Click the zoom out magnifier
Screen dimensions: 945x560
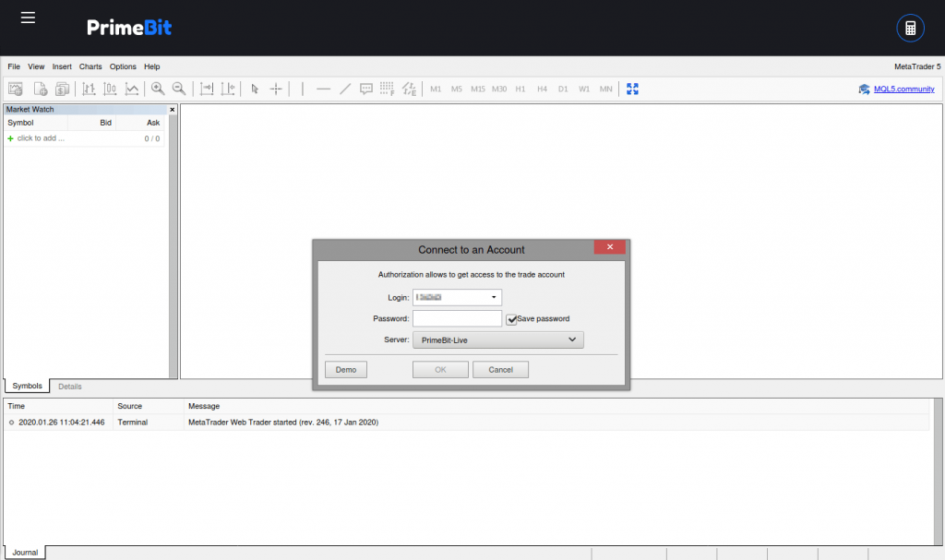click(x=179, y=89)
